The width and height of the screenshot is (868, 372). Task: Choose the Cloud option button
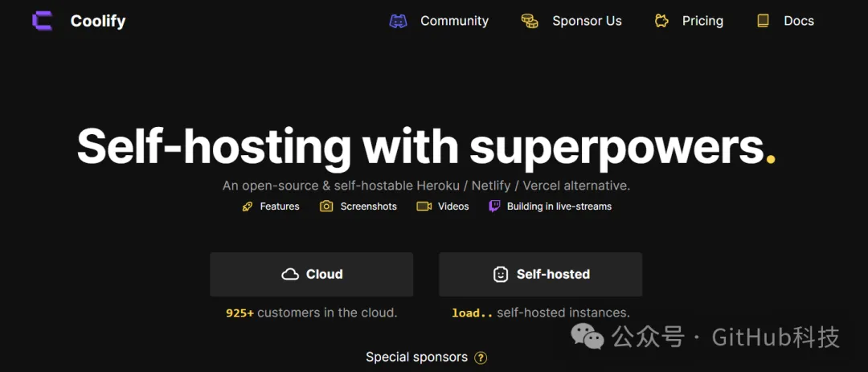click(x=312, y=274)
